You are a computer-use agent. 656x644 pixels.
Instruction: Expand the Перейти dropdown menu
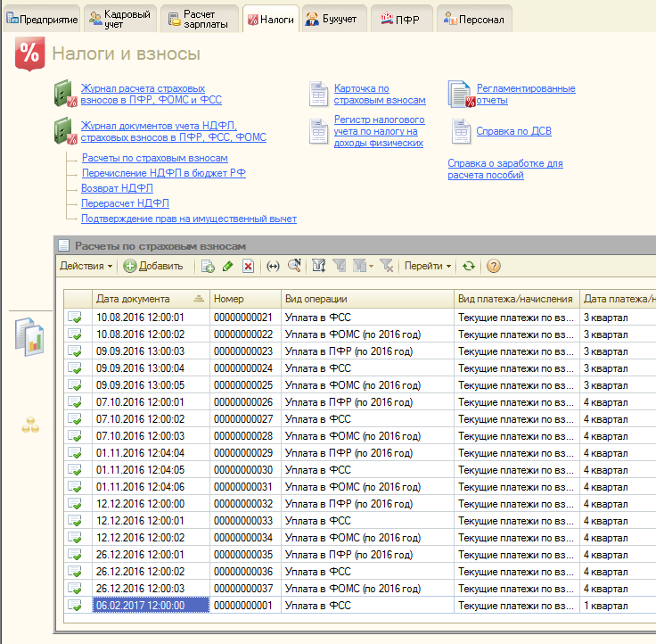click(427, 266)
